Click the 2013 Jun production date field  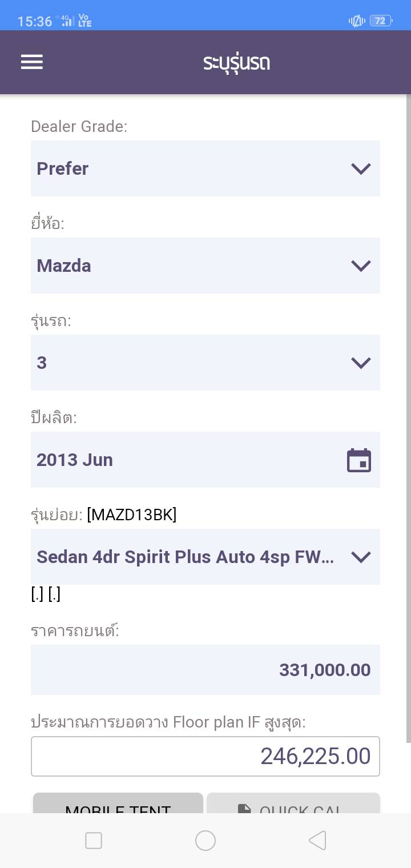coord(183,460)
